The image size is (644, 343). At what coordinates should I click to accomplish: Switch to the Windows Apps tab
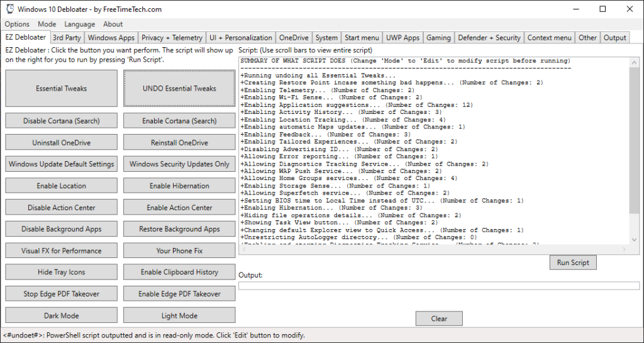point(111,38)
